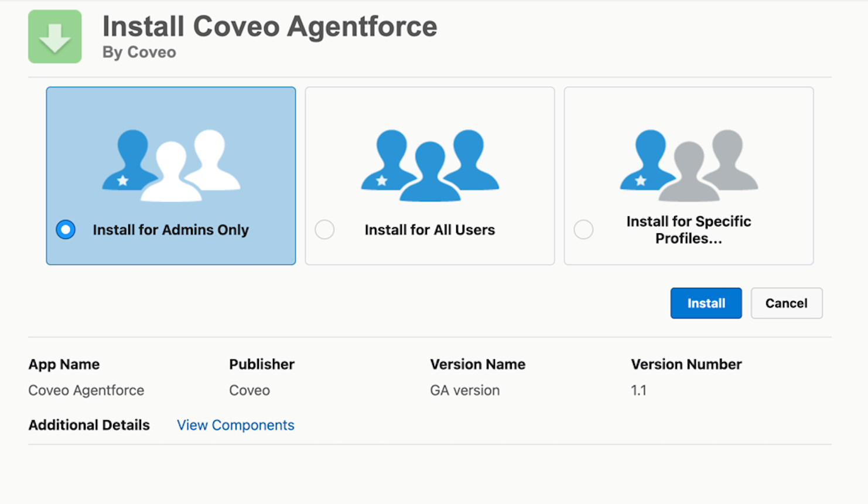Select the Install for All Users radio button
Screen dimensions: 868x504
[x=324, y=229]
